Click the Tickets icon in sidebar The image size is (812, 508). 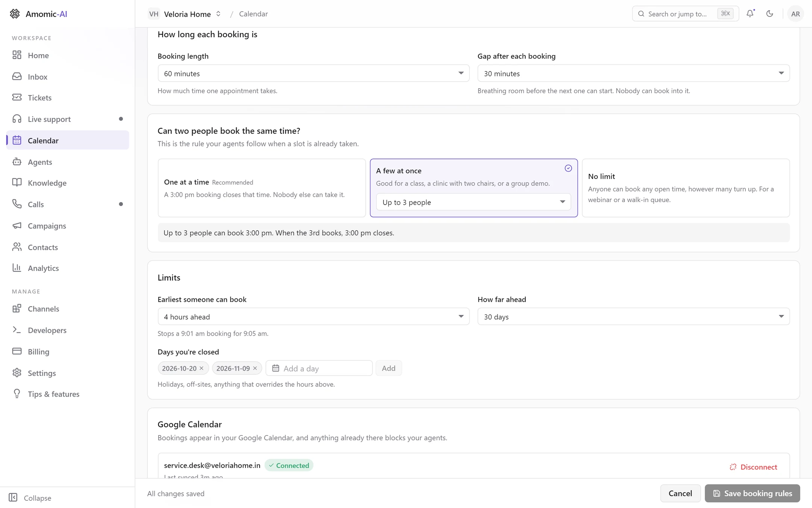point(17,97)
